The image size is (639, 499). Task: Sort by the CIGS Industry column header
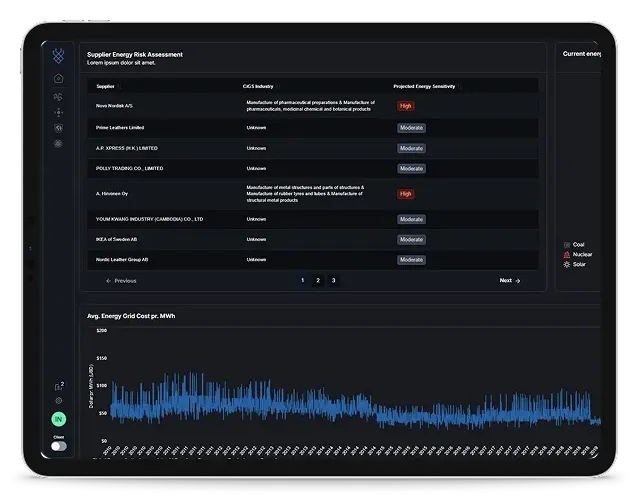pyautogui.click(x=258, y=86)
